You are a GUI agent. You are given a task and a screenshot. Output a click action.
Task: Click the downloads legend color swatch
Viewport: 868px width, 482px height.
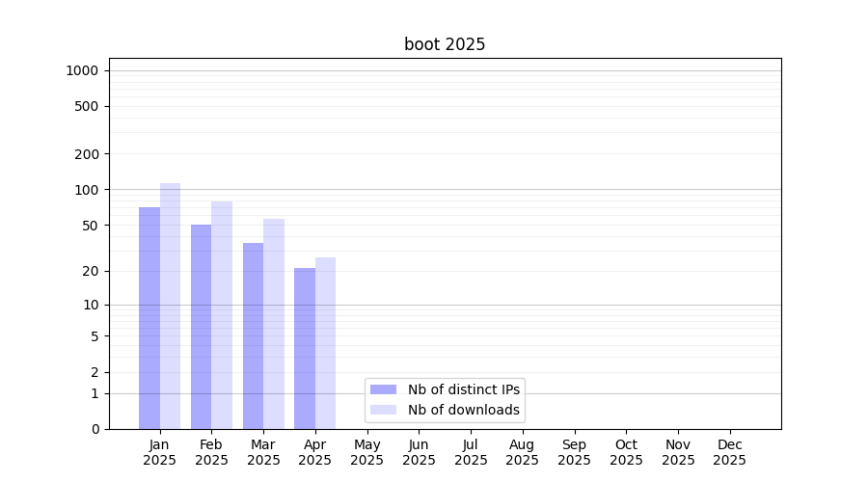(383, 410)
